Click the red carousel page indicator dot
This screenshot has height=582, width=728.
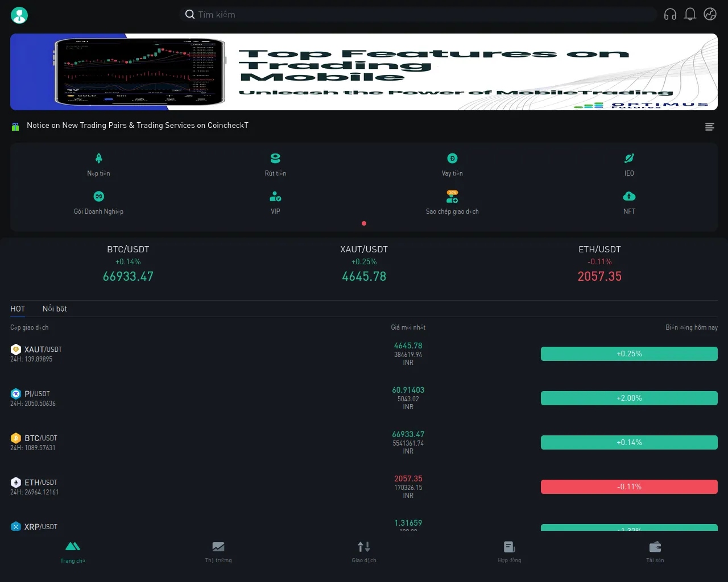click(x=364, y=223)
